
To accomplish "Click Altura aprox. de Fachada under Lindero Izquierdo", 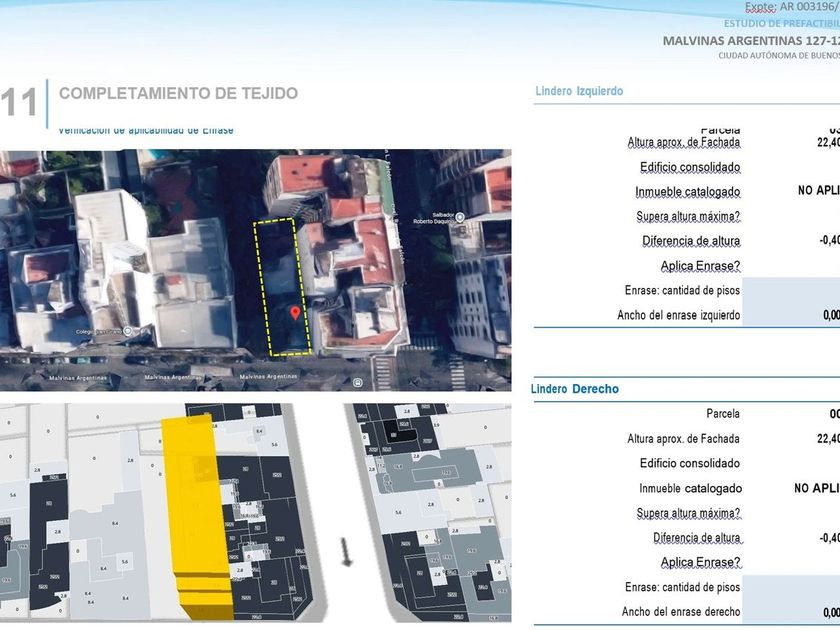I will (x=684, y=142).
